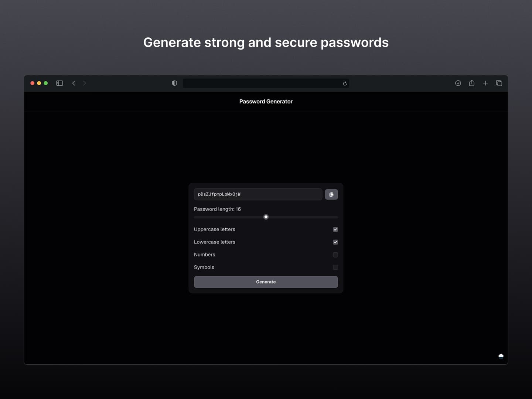Screen dimensions: 532x399
Task: Open privacy report via the shield icon
Action: pyautogui.click(x=174, y=83)
